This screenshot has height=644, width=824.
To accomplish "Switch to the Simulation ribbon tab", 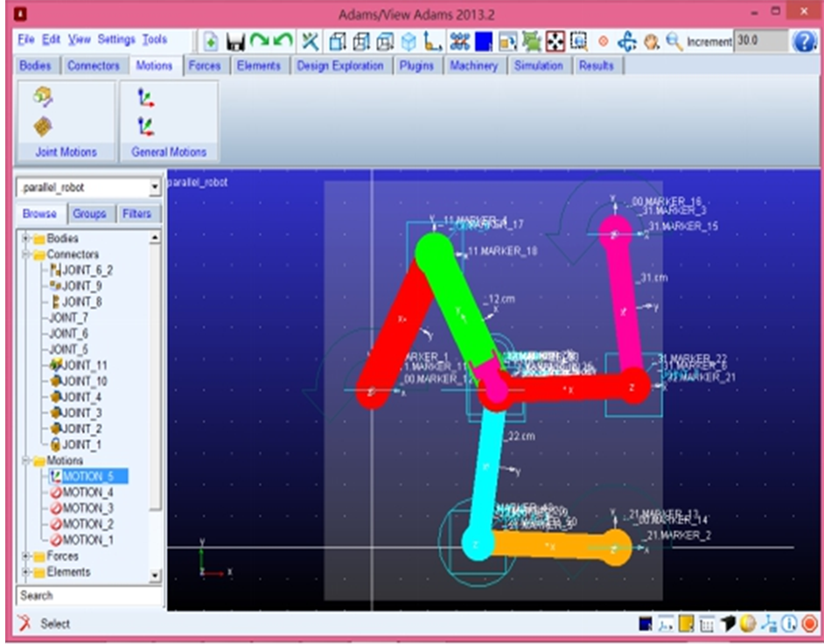I will click(x=539, y=66).
